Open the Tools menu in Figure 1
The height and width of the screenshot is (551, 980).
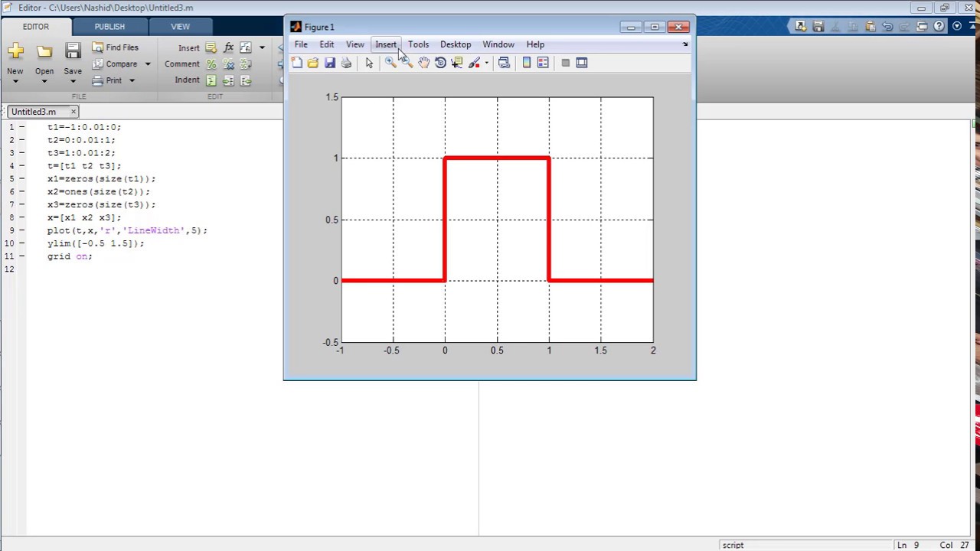pos(419,44)
